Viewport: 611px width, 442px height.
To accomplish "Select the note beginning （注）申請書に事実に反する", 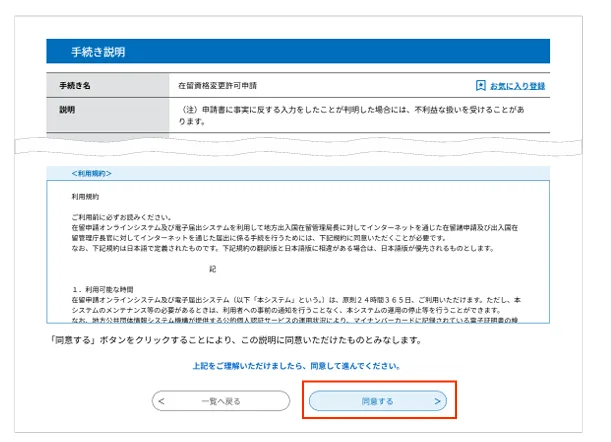I will coord(351,115).
